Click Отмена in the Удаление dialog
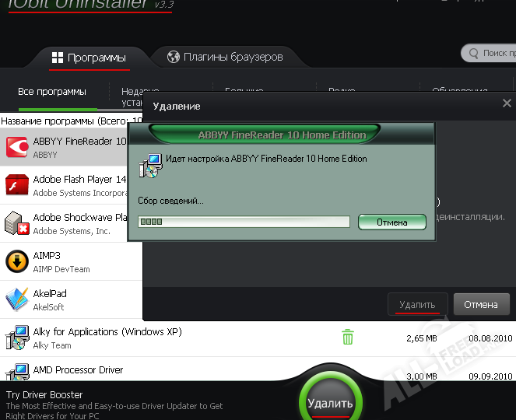Viewport: 516px width, 420px height. (481, 304)
